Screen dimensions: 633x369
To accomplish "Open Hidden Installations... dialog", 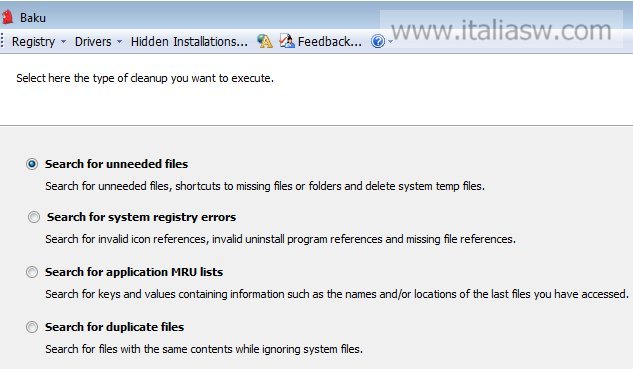I will coord(189,42).
